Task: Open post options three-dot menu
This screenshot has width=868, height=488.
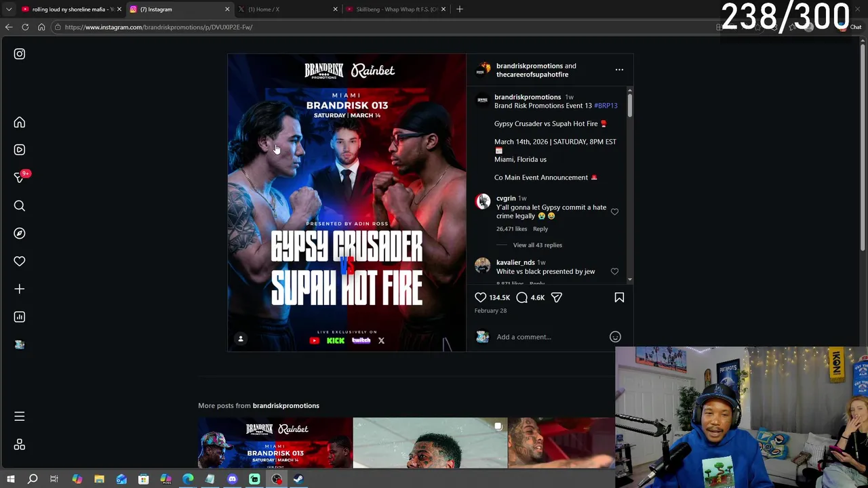Action: click(x=619, y=69)
